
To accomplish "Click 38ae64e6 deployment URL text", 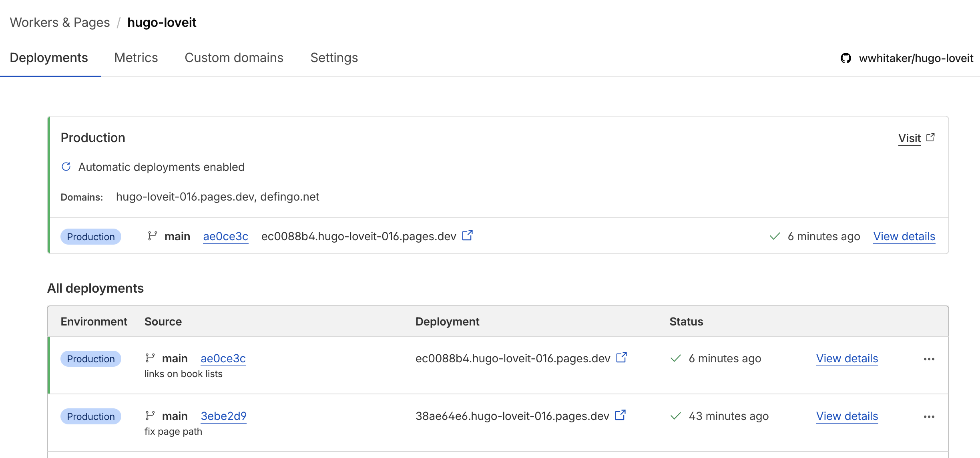I will tap(512, 416).
